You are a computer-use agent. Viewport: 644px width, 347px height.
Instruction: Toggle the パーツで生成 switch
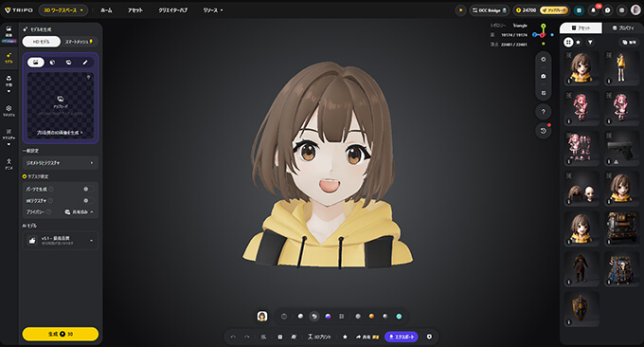(88, 189)
